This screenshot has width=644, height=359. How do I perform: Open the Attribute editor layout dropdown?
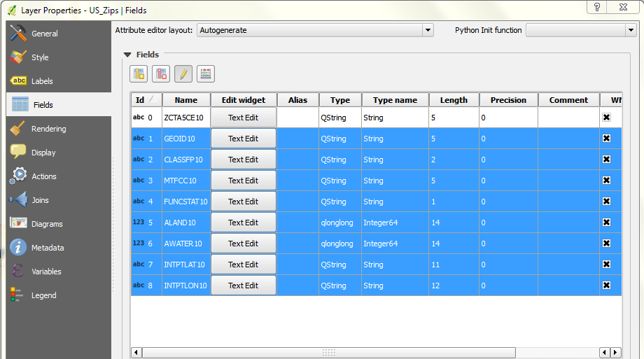click(315, 30)
